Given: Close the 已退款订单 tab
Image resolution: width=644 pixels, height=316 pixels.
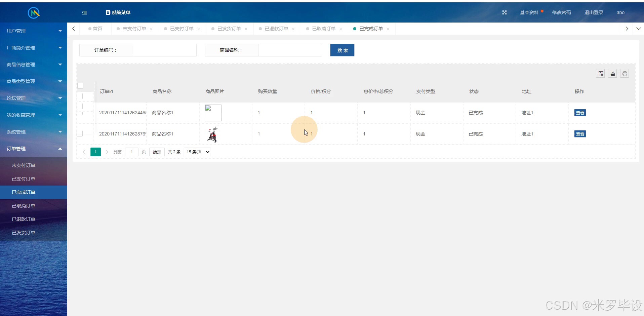Looking at the screenshot, I should click(x=293, y=29).
